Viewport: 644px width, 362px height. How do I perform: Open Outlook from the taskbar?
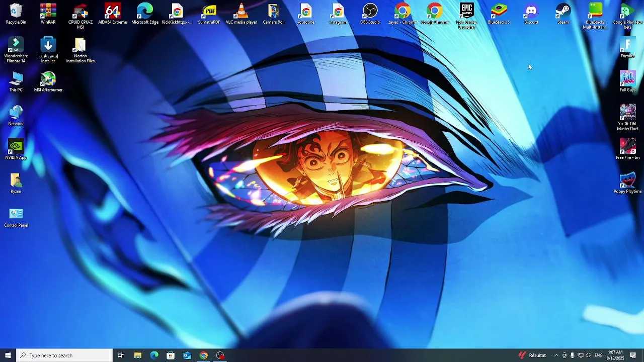pyautogui.click(x=187, y=355)
